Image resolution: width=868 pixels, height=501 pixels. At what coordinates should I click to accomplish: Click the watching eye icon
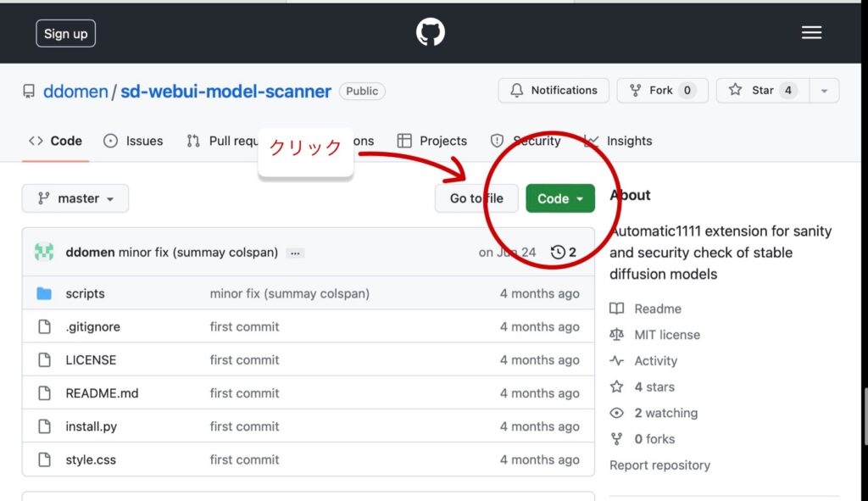pyautogui.click(x=617, y=413)
